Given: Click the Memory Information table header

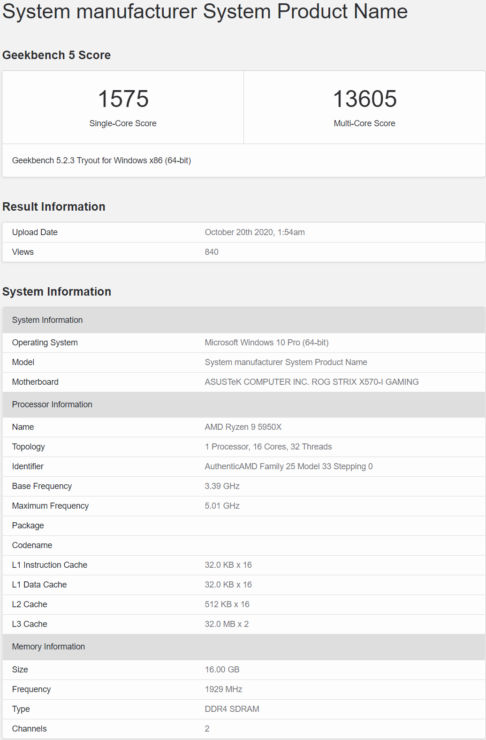Looking at the screenshot, I should coord(244,647).
